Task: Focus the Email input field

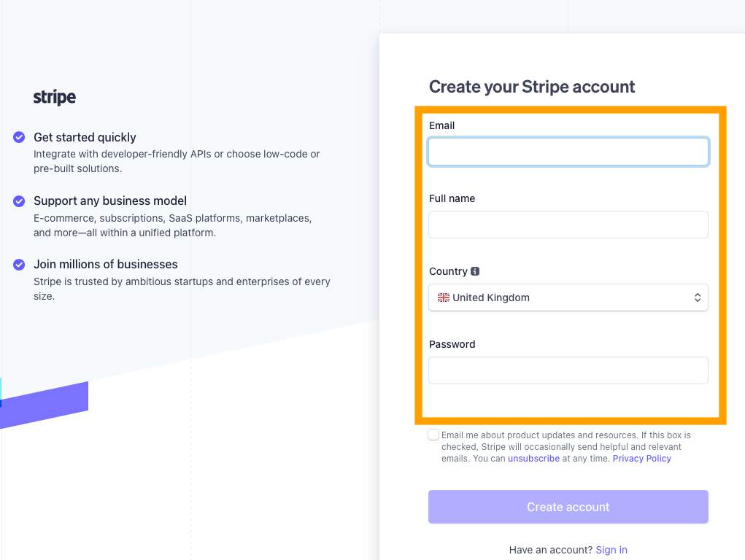Action: tap(568, 152)
